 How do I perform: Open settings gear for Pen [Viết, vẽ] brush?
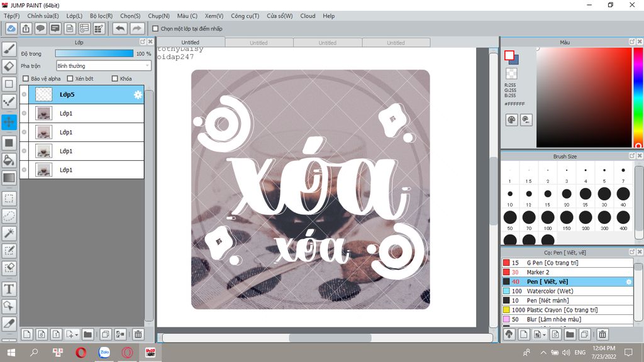pyautogui.click(x=628, y=282)
